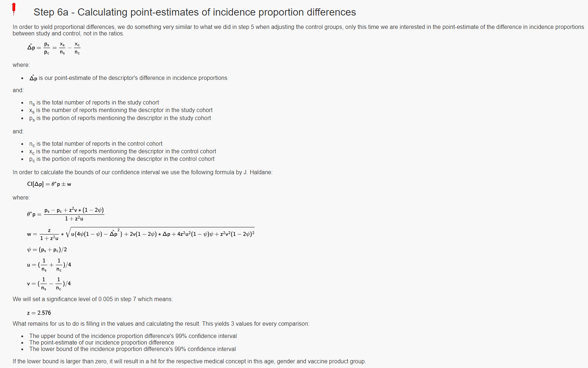Click the z = 2.576 value line
Image resolution: width=588 pixels, height=368 pixels.
click(x=39, y=313)
